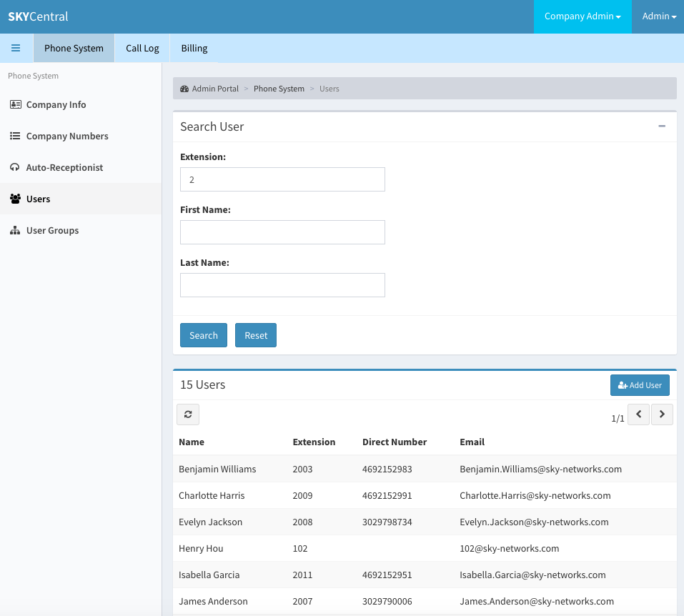
Task: Toggle the hamburger sidebar menu icon
Action: pos(16,48)
